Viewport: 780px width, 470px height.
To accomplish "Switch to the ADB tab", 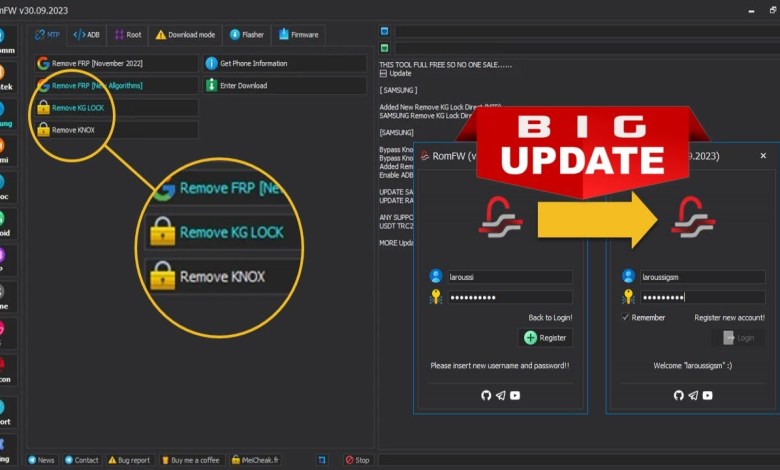I will (x=86, y=34).
